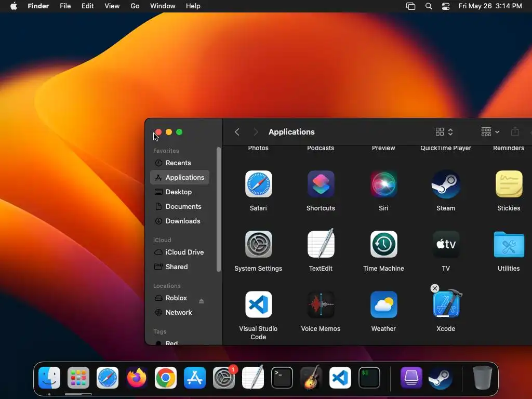Open Spotlight search in the menu bar
The image size is (532, 399).
click(429, 6)
